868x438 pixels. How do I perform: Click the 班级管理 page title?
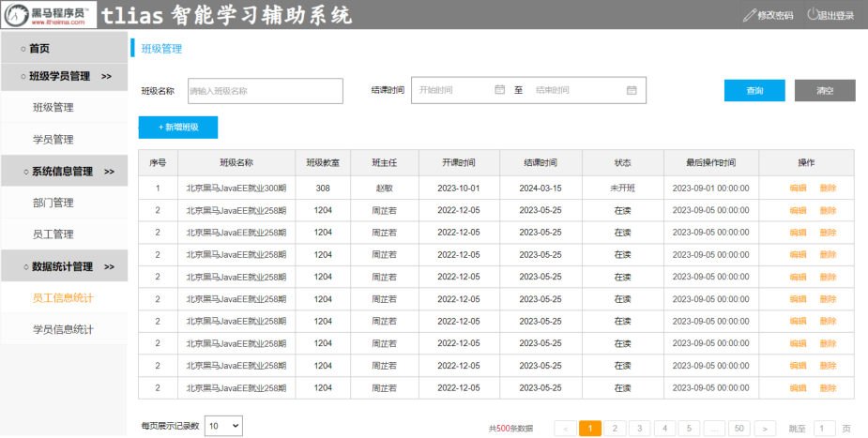pyautogui.click(x=161, y=49)
